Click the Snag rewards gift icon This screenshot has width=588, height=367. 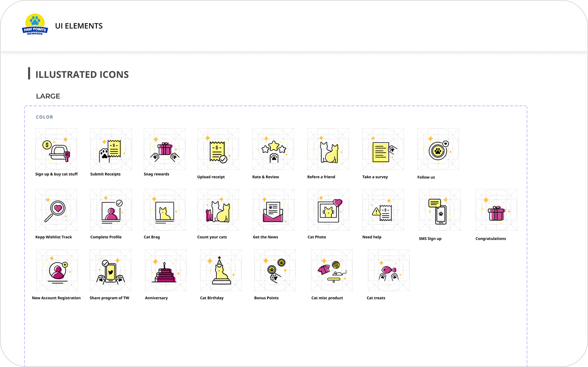point(165,149)
